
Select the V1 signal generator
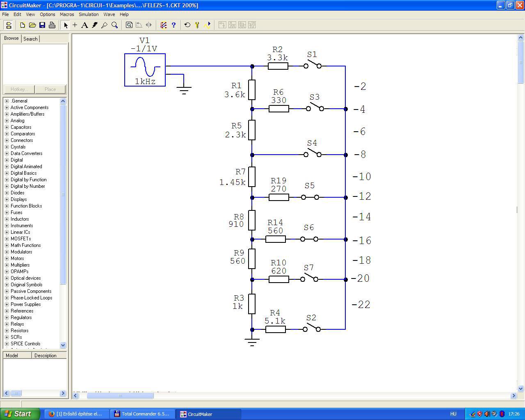tap(145, 70)
